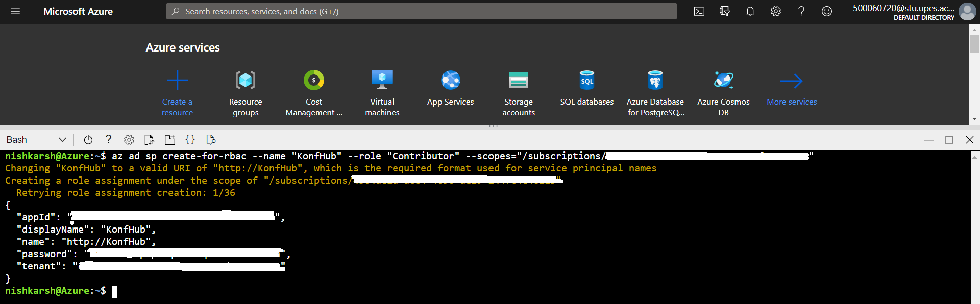This screenshot has width=980, height=304.
Task: Click the "displayName": "KonfHub" line
Action: click(86, 230)
